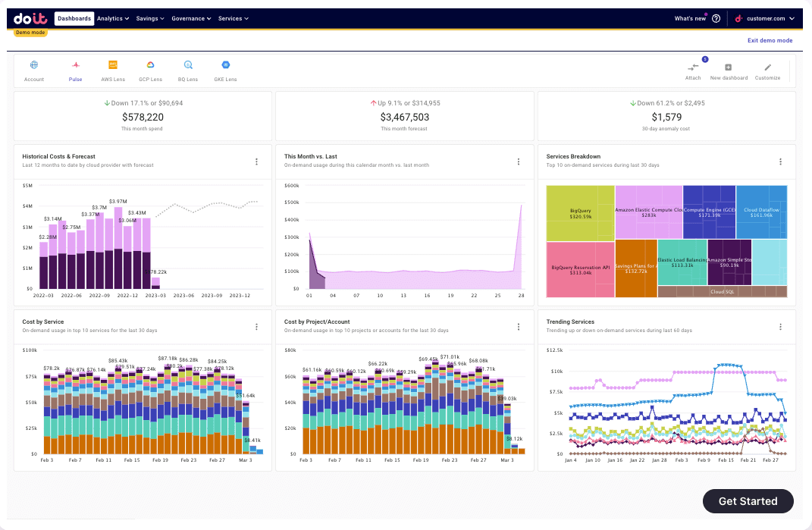The height and width of the screenshot is (530, 812).
Task: Open the AWS Lens dashboard
Action: (x=113, y=66)
